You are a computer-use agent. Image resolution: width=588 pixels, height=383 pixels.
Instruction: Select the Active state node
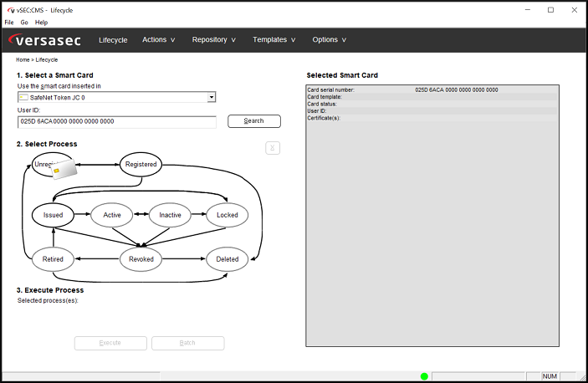point(112,215)
